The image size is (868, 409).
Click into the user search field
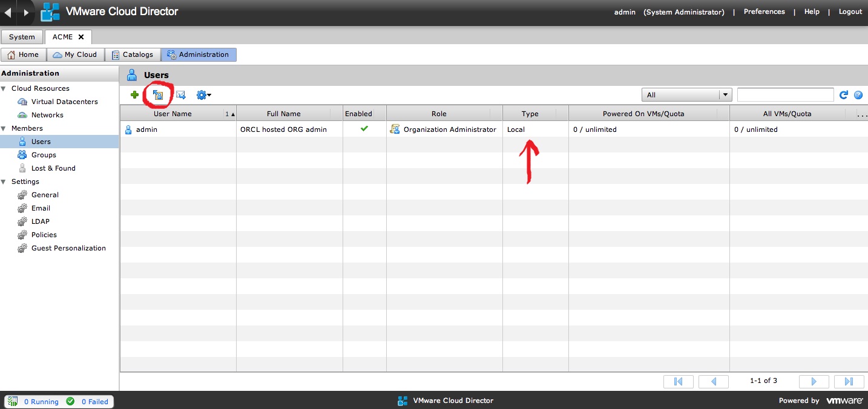click(x=786, y=95)
